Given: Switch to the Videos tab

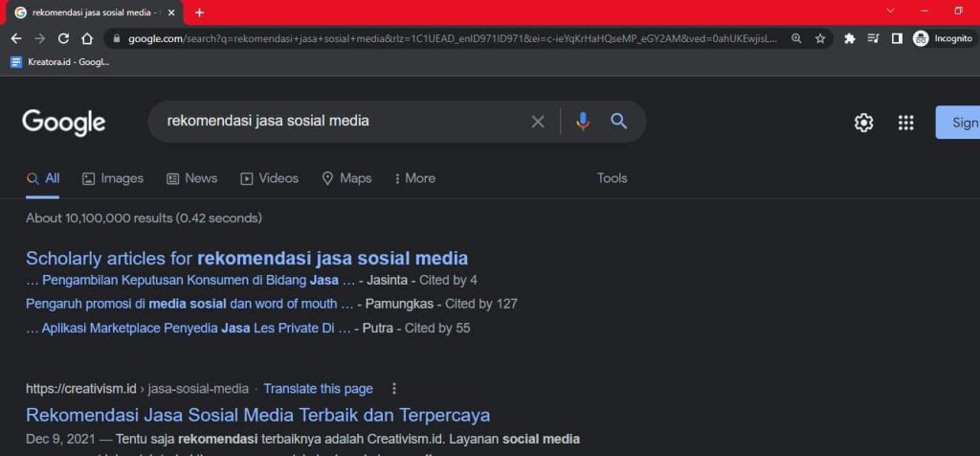Looking at the screenshot, I should [x=269, y=179].
